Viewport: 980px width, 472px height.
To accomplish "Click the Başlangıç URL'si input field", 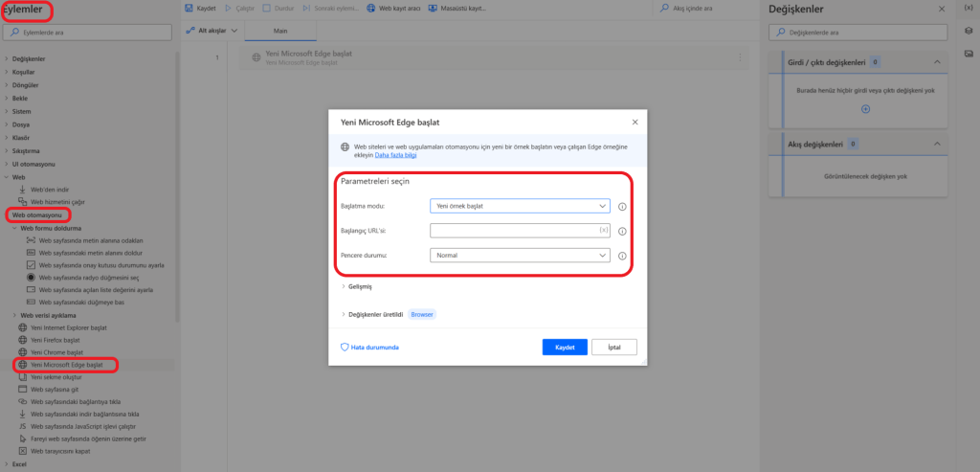I will [512, 231].
